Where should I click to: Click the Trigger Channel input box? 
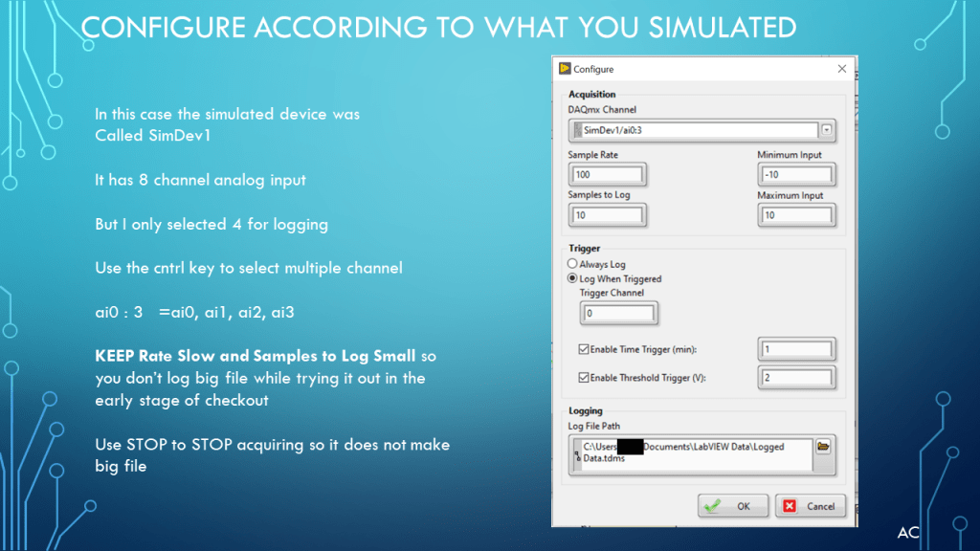pos(617,313)
